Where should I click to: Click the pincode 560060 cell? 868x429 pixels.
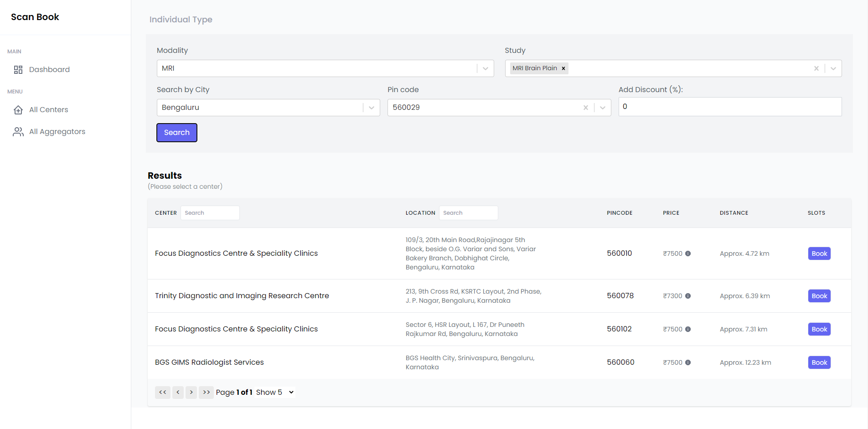pyautogui.click(x=620, y=362)
